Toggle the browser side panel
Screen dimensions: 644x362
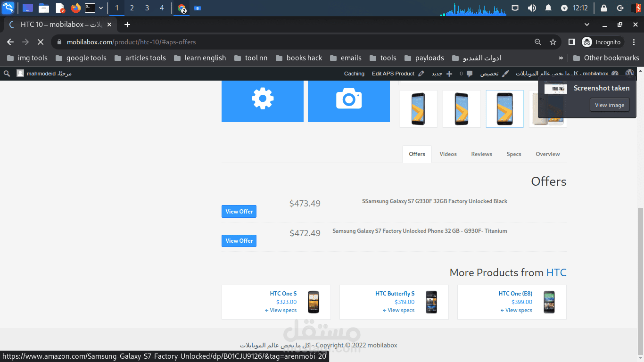click(571, 42)
